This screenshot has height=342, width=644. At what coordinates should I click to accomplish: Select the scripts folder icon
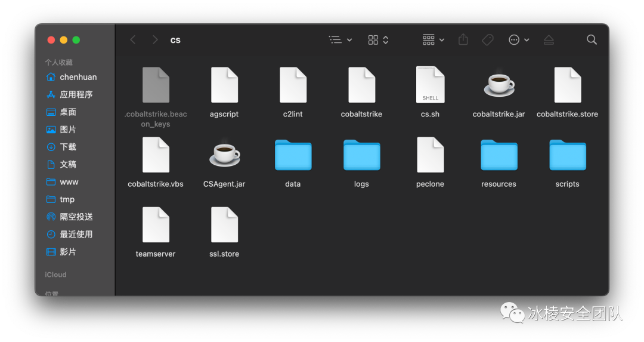567,155
